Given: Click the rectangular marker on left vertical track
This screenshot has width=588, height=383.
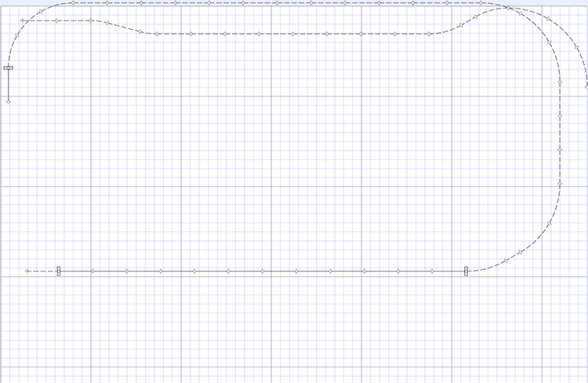Looking at the screenshot, I should tap(9, 68).
